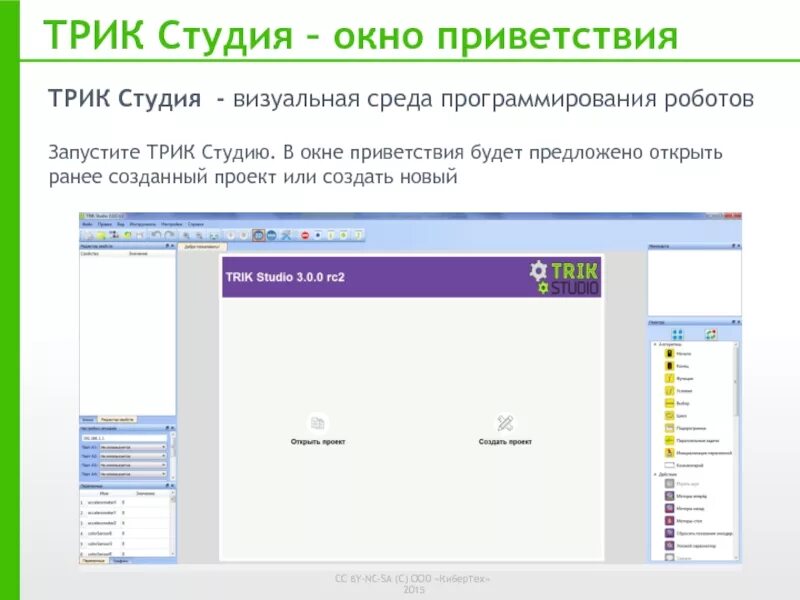Image resolution: width=800 pixels, height=600 pixels.
Task: Switch to the Переменные bottom tab
Action: point(94,561)
